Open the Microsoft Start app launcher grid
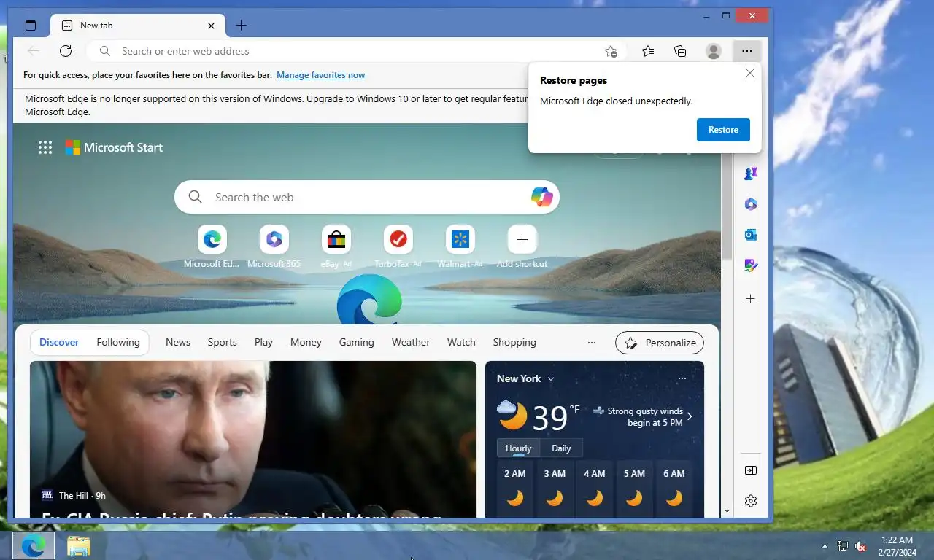Image resolution: width=934 pixels, height=560 pixels. pyautogui.click(x=45, y=147)
